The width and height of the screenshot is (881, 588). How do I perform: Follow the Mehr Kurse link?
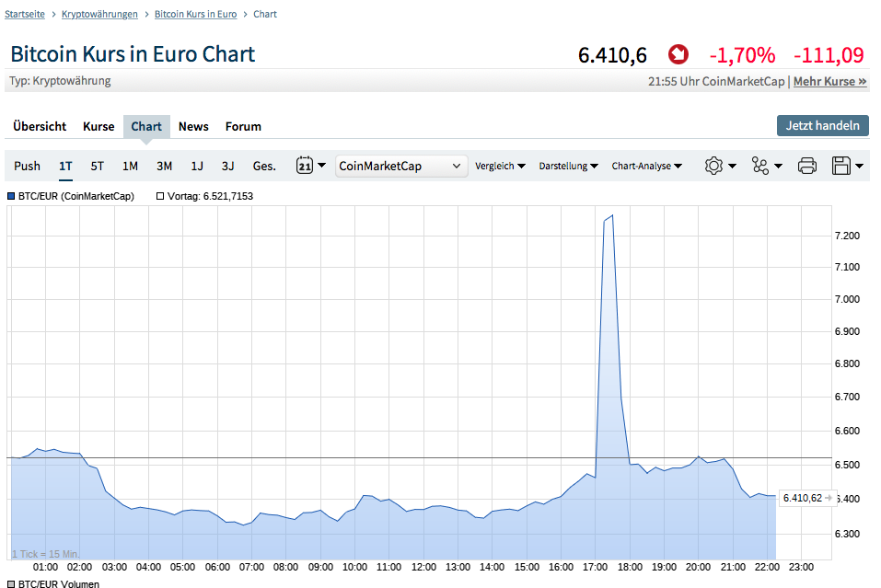pos(829,81)
